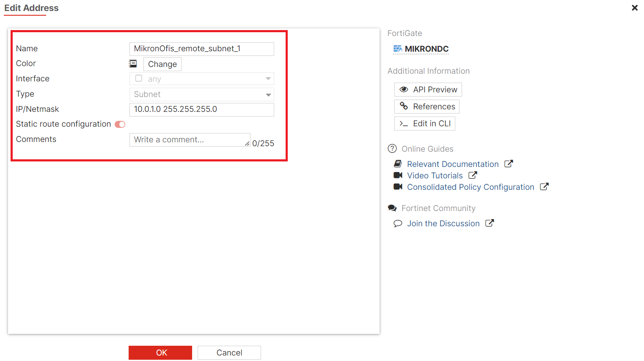Click the 'FortiGate' heading text
The height and width of the screenshot is (361, 644).
pos(405,33)
